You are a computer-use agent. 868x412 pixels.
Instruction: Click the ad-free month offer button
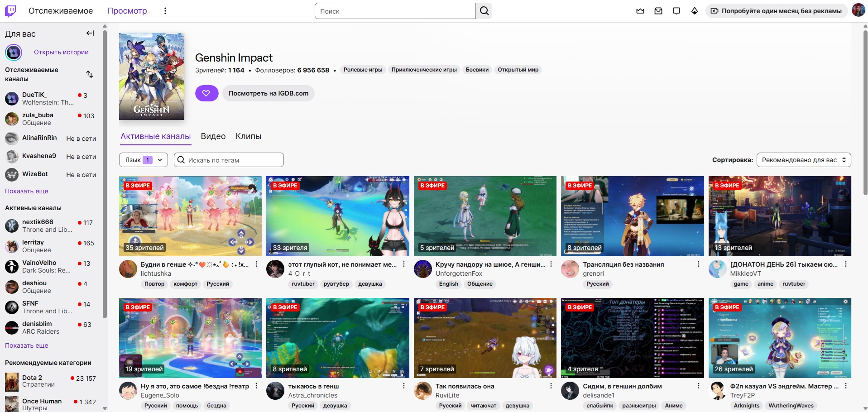(x=776, y=11)
